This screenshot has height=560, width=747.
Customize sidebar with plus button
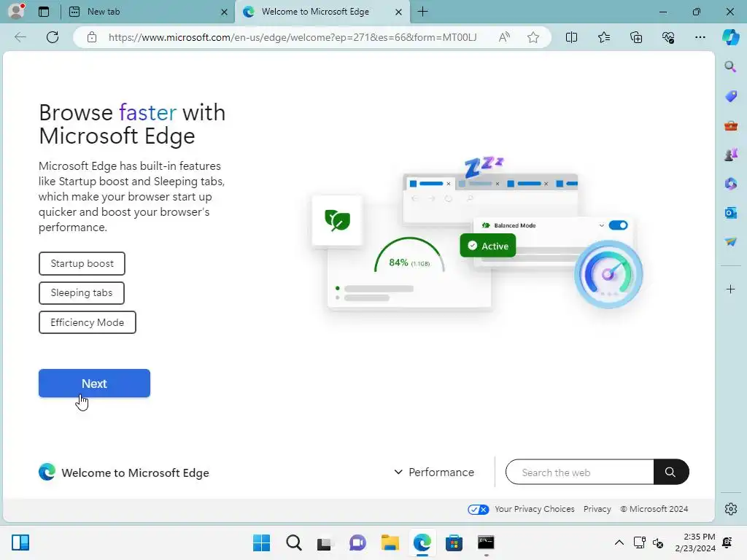(730, 289)
